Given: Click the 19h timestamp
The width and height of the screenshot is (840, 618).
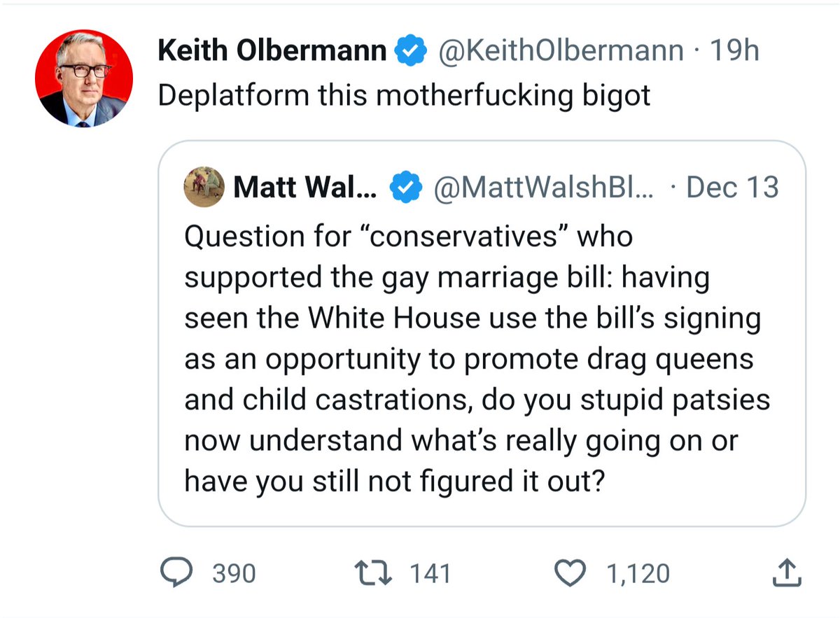Looking at the screenshot, I should click(734, 50).
